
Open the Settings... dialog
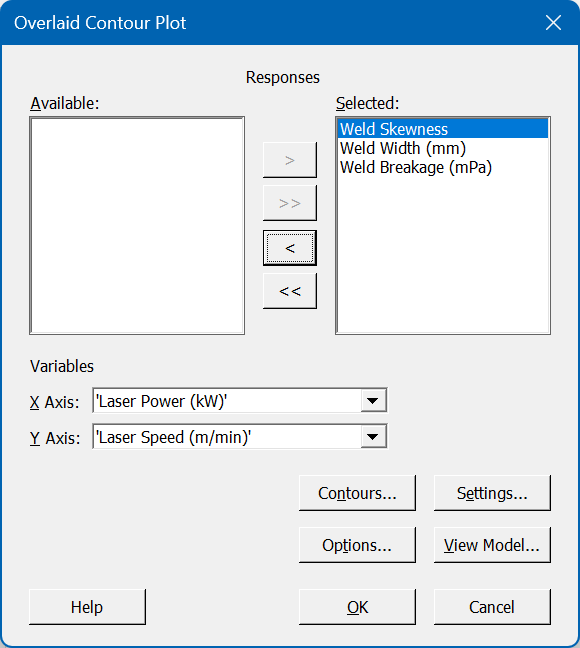[x=492, y=493]
